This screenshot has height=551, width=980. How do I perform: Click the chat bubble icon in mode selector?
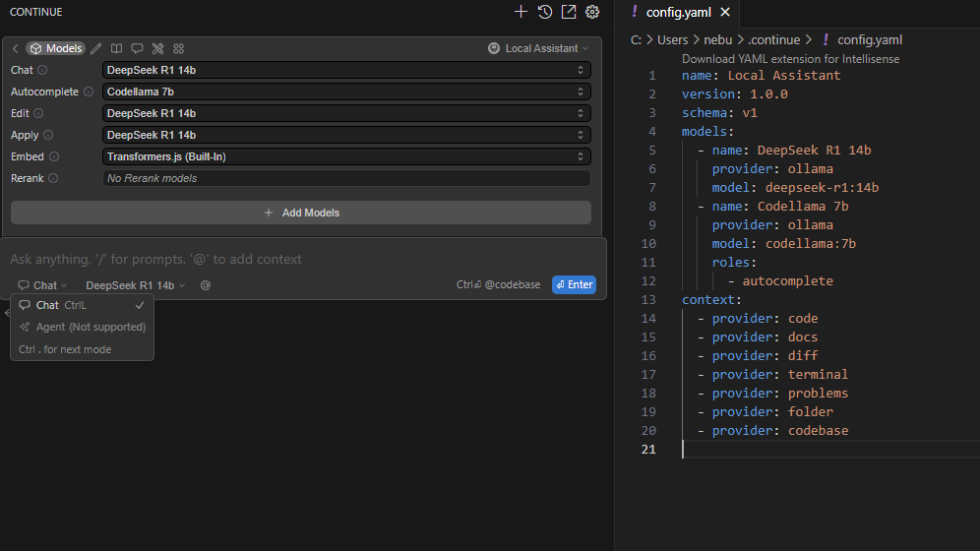[24, 285]
